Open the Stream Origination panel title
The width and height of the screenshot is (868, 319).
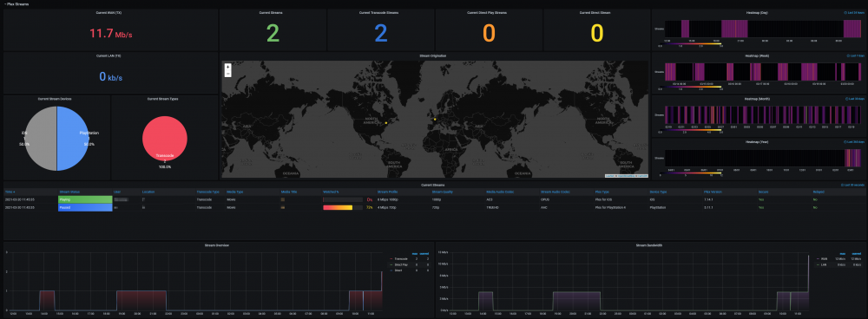(434, 55)
